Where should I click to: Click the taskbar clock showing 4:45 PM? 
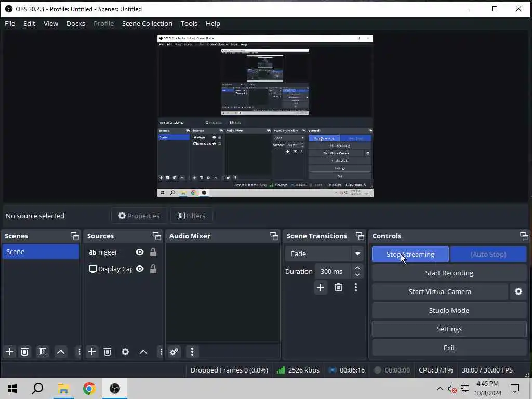[x=487, y=389]
